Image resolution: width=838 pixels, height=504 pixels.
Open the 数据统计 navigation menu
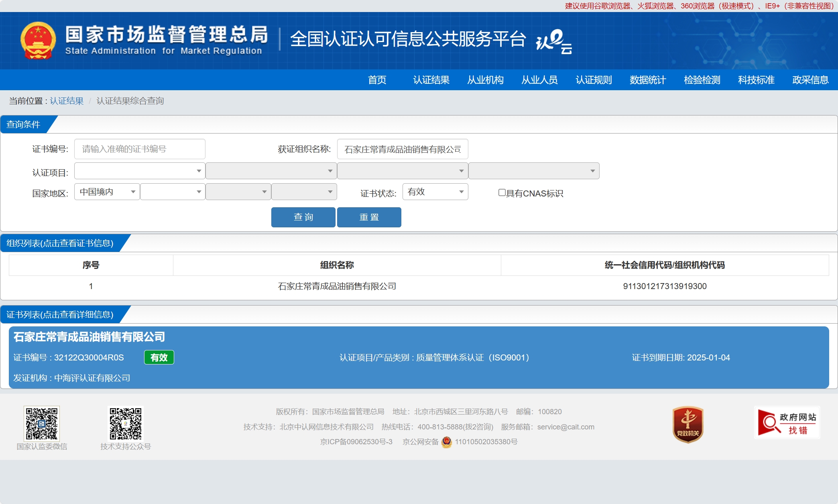[x=648, y=80]
